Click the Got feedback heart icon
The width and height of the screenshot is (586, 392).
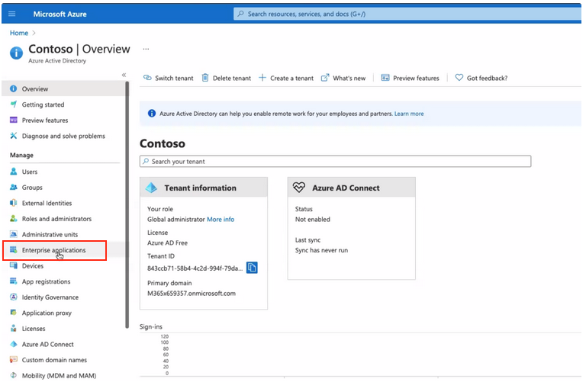[x=459, y=78]
